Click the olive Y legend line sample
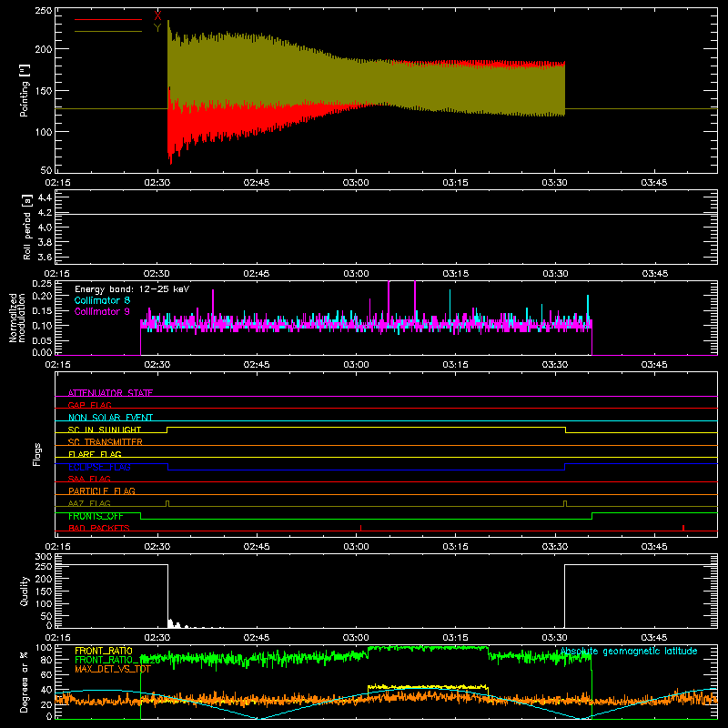Viewport: 728px width, 728px height. click(x=108, y=32)
